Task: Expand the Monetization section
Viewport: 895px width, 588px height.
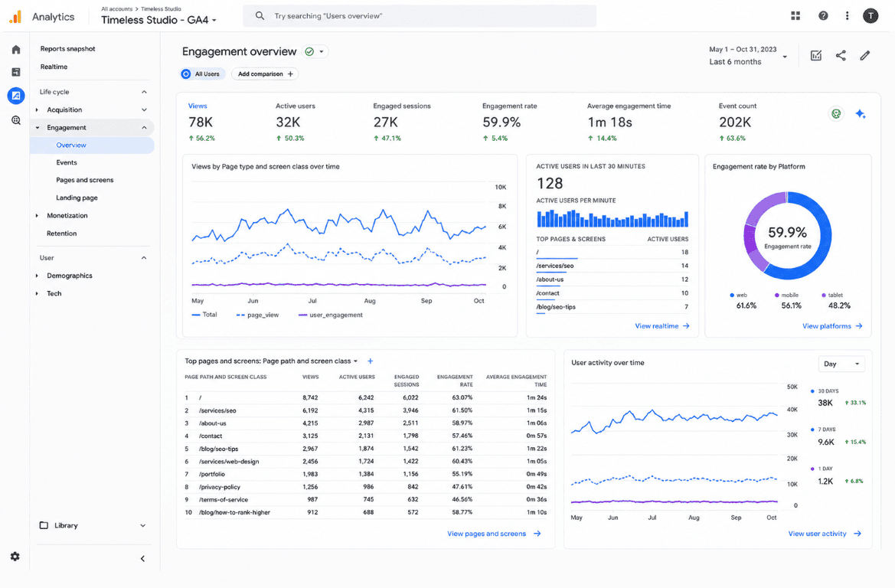Action: click(x=67, y=215)
